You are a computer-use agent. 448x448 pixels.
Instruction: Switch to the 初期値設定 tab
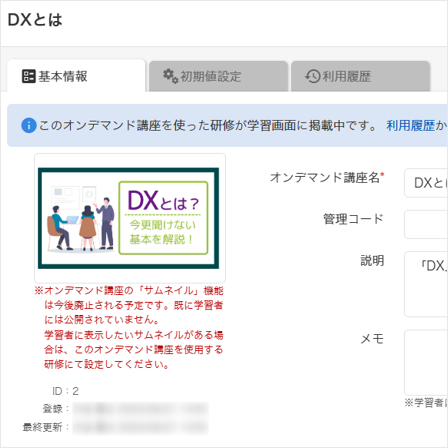pyautogui.click(x=218, y=76)
